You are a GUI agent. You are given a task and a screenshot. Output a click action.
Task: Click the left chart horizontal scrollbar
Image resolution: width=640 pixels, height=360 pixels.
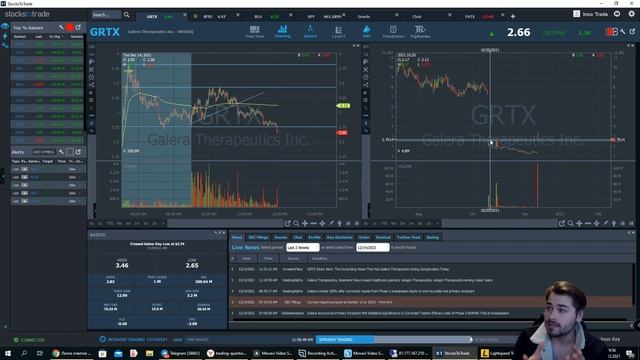point(225,223)
